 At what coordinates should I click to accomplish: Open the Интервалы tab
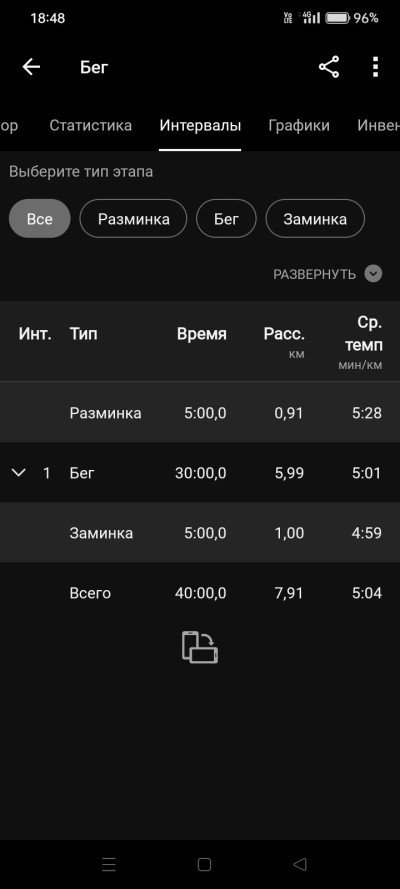pyautogui.click(x=200, y=125)
